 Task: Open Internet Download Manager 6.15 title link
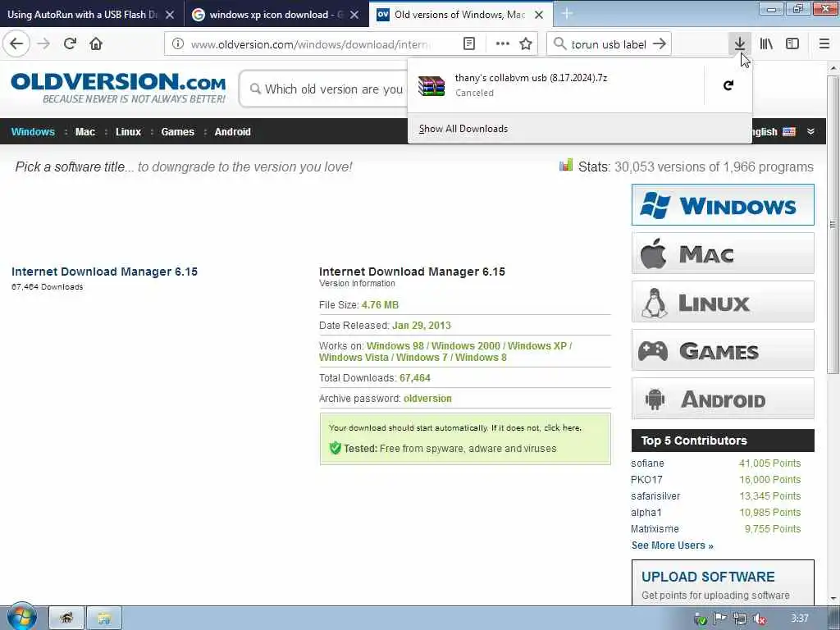104,272
